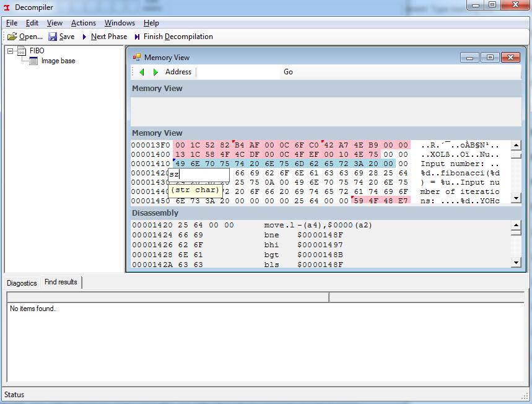Select the Find results tab
The width and height of the screenshot is (532, 404).
coord(61,282)
